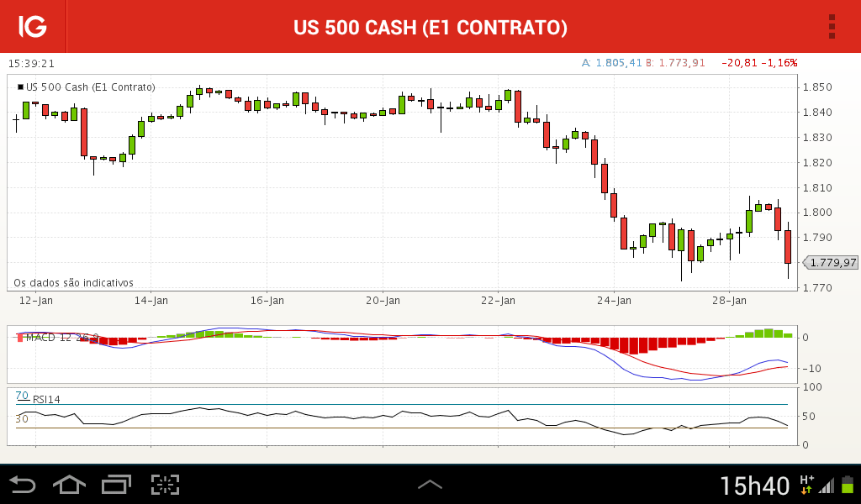The height and width of the screenshot is (504, 861).
Task: Tap the last red candlestick on chart
Action: pyautogui.click(x=788, y=247)
